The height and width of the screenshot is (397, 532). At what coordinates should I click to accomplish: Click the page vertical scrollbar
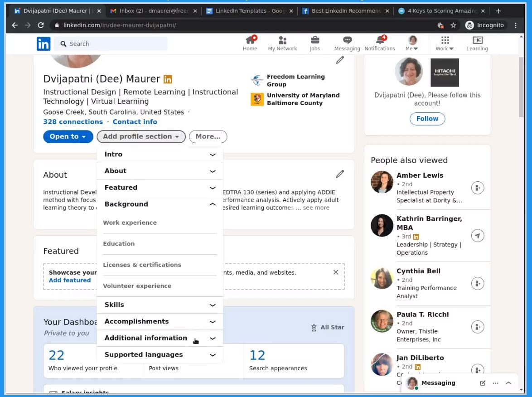521,87
